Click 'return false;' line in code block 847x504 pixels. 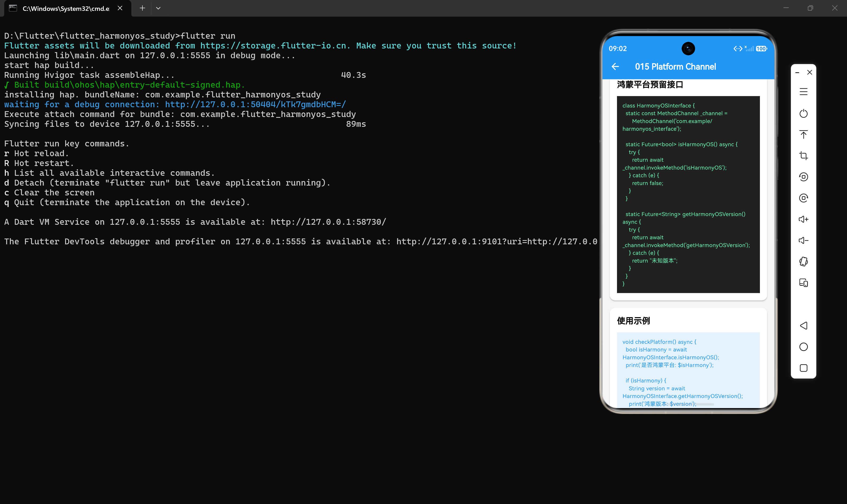click(647, 183)
